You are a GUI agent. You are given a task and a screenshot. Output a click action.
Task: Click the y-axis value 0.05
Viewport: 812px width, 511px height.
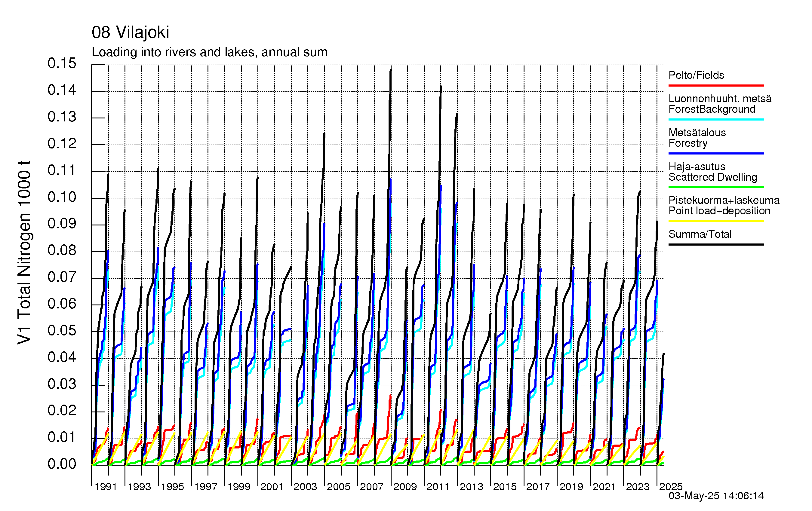point(62,331)
